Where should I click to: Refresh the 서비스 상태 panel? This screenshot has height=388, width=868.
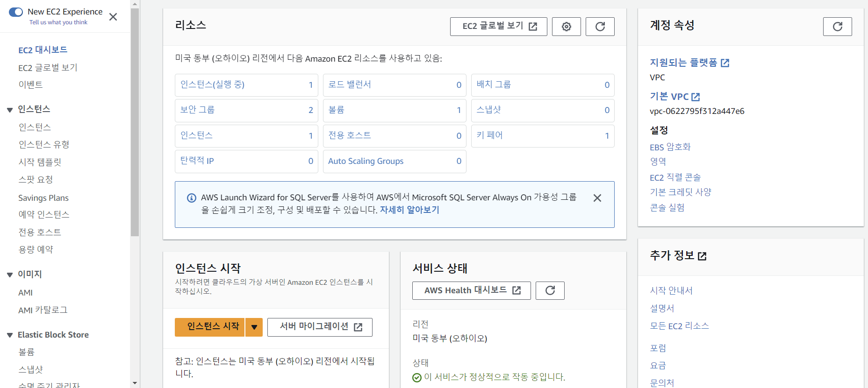550,290
